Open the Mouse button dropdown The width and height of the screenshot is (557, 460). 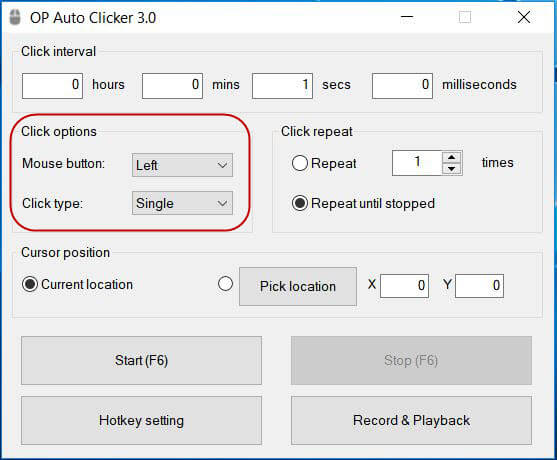pos(182,165)
